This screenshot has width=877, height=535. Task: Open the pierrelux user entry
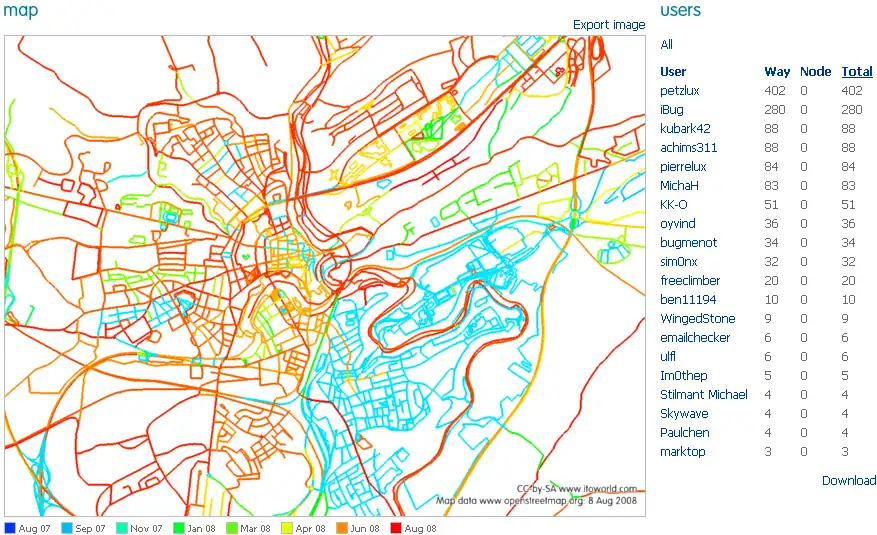[x=683, y=167]
